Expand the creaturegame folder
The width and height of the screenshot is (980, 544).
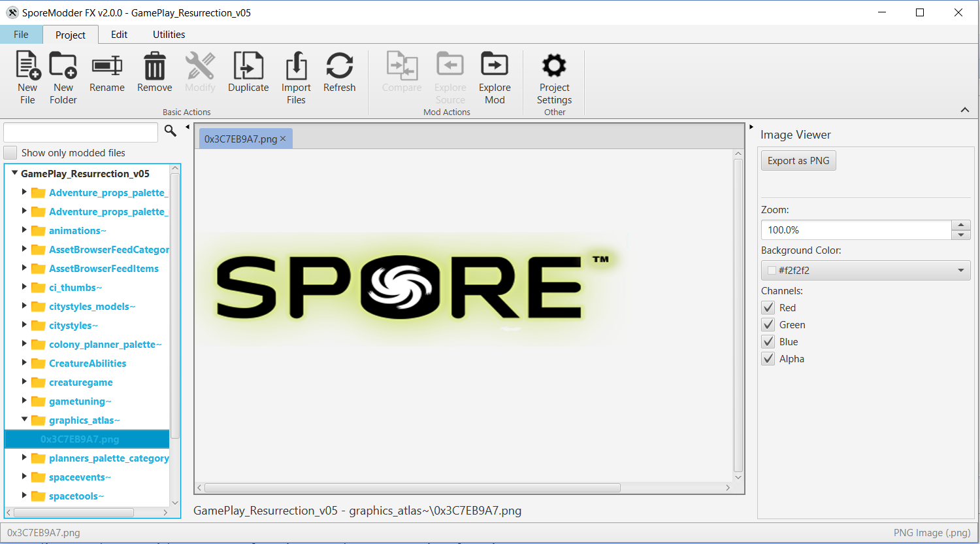(x=24, y=382)
